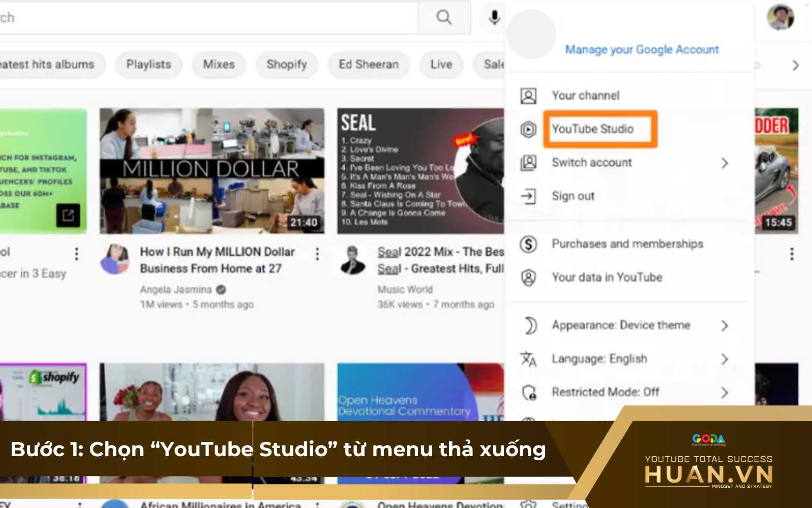Expand Language: English chevron
Viewport: 812px width, 508px height.
tap(725, 359)
